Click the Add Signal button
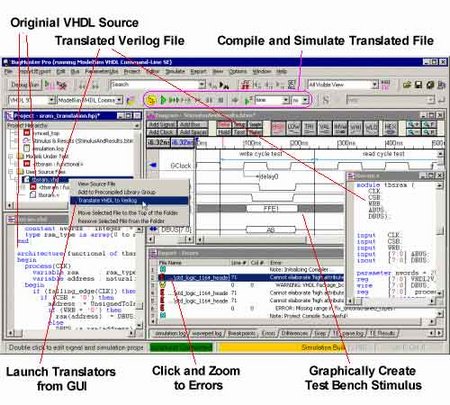The width and height of the screenshot is (450, 405). click(x=162, y=125)
